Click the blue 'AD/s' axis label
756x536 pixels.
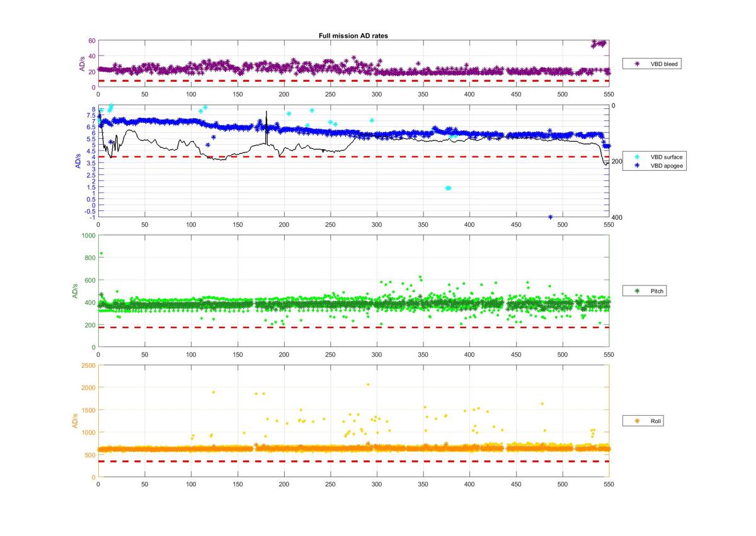click(78, 161)
